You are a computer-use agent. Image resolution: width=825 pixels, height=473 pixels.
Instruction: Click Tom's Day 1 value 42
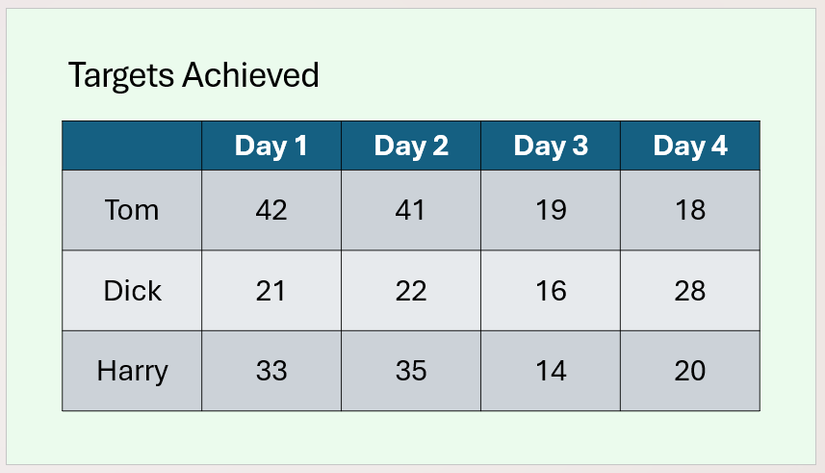coord(271,210)
